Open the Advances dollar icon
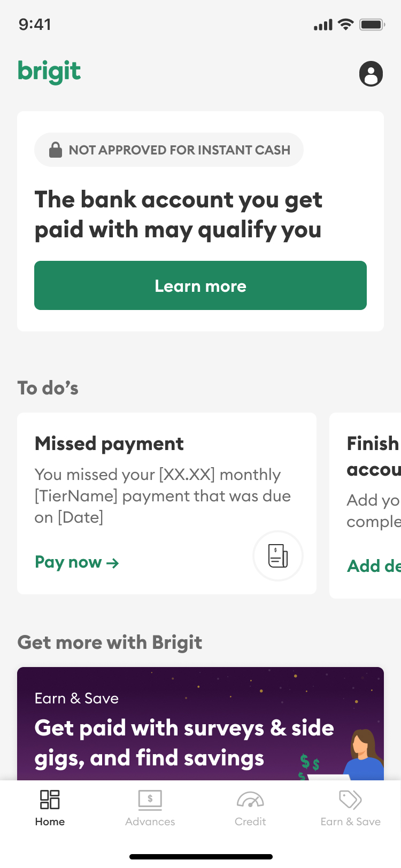 pos(150,800)
